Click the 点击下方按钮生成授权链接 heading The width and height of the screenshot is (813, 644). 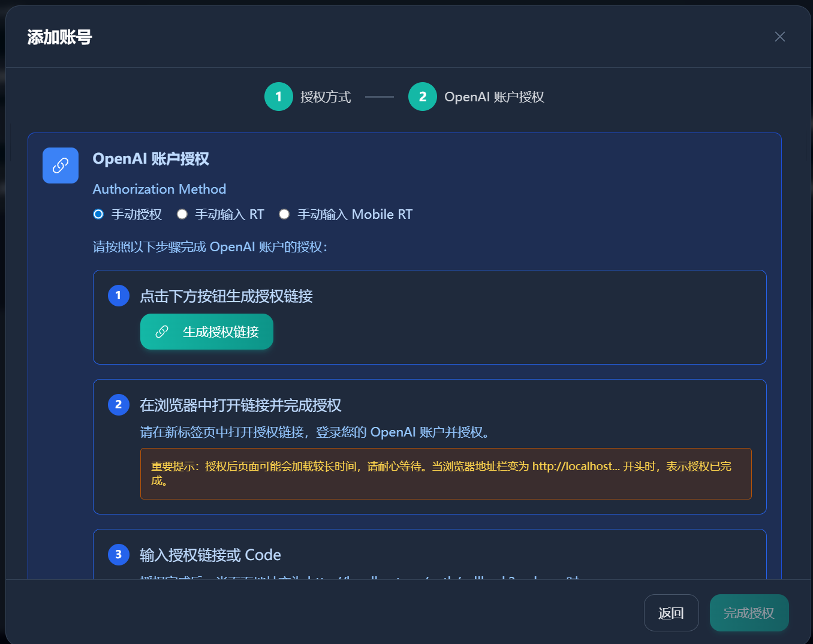pos(226,296)
